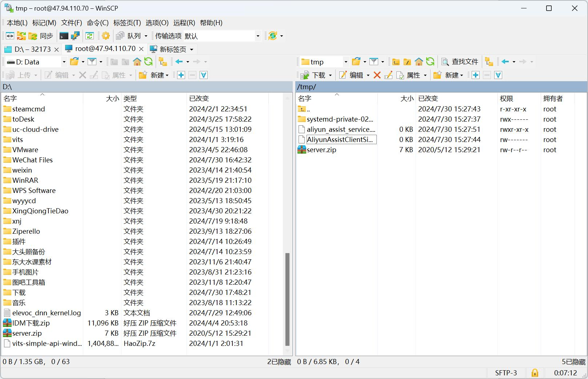Click the 队列 queue button
The height and width of the screenshot is (379, 588).
click(x=129, y=36)
